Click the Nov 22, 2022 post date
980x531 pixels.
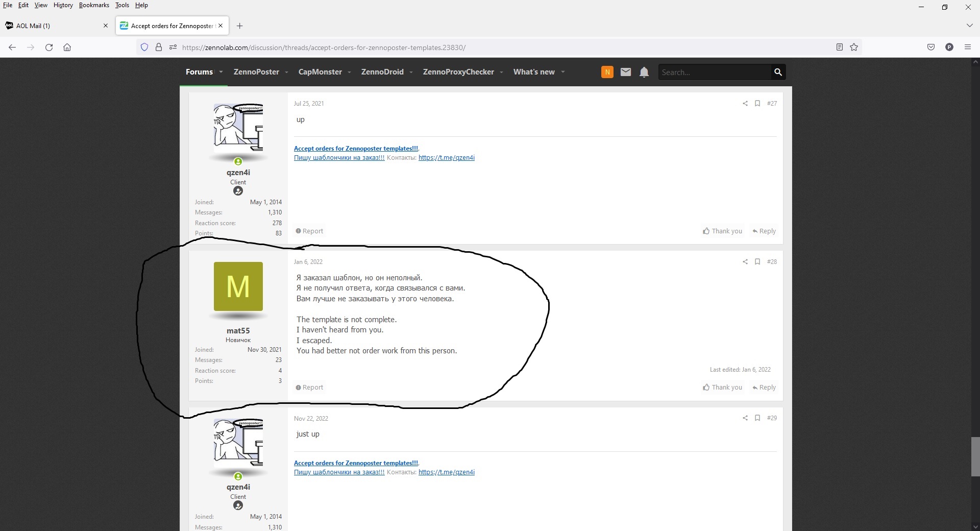click(x=311, y=419)
